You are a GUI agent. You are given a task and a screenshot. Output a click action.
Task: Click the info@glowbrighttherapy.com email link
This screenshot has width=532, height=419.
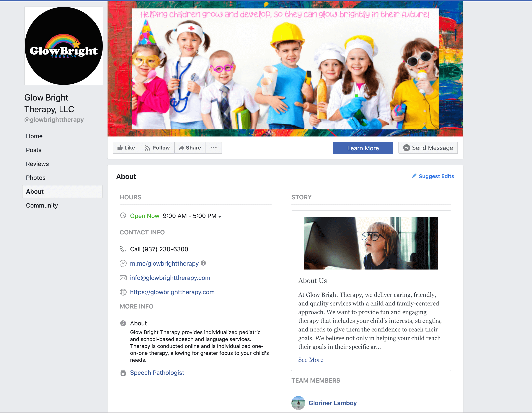170,278
